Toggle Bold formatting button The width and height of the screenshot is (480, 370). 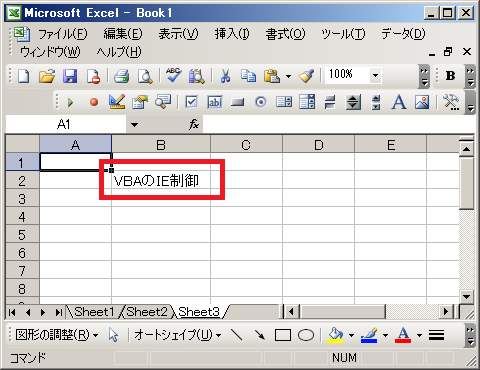pos(450,76)
